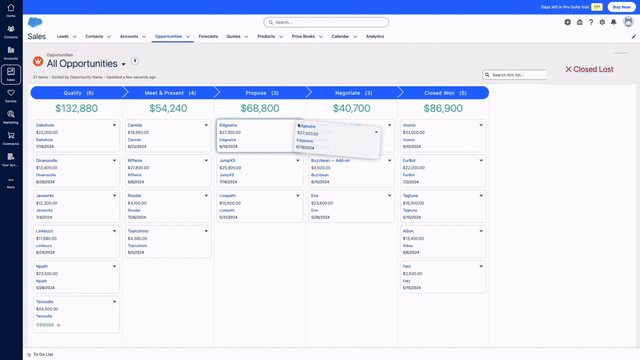The image size is (640, 360).
Task: Click the Search this list field
Action: [514, 75]
